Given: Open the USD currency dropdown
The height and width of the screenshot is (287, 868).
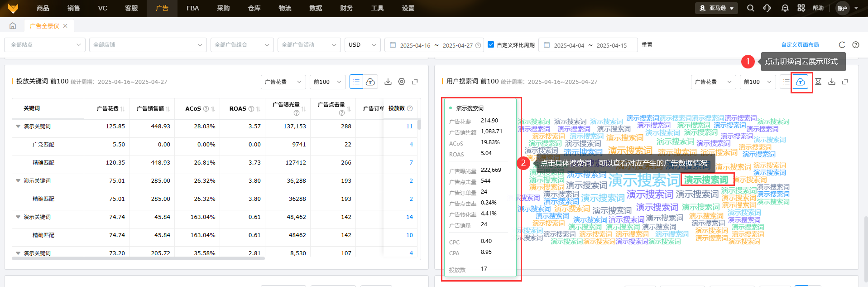Looking at the screenshot, I should click(362, 45).
